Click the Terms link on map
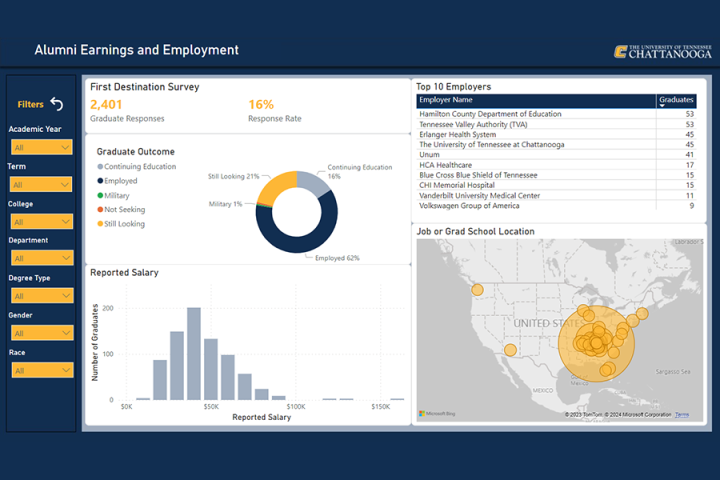 click(x=682, y=414)
